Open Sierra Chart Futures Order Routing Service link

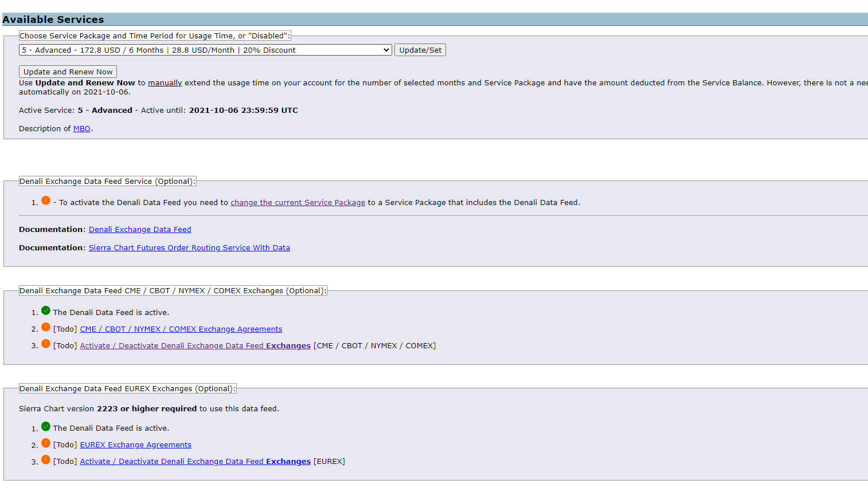pos(189,248)
